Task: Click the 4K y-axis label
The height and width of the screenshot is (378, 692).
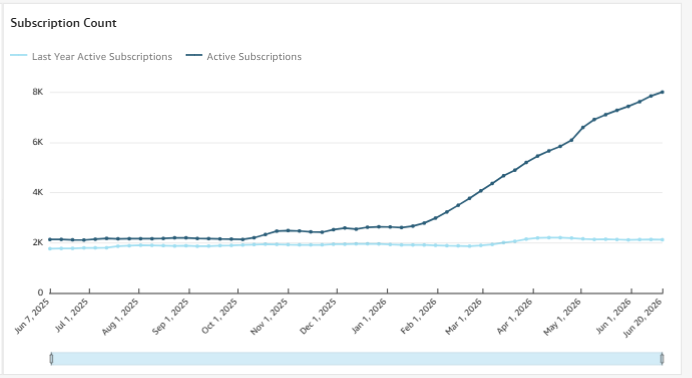Action: tap(38, 192)
